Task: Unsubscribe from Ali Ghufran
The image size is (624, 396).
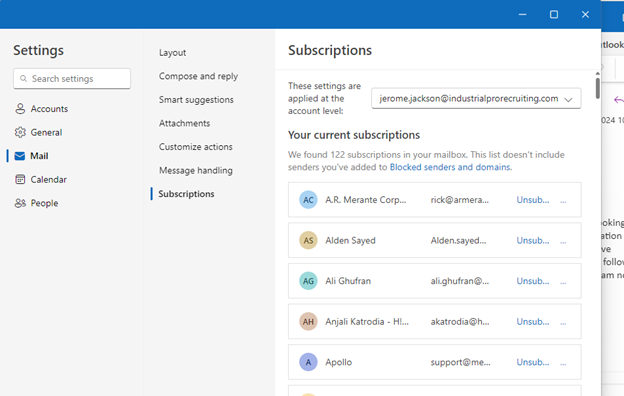Action: click(532, 281)
